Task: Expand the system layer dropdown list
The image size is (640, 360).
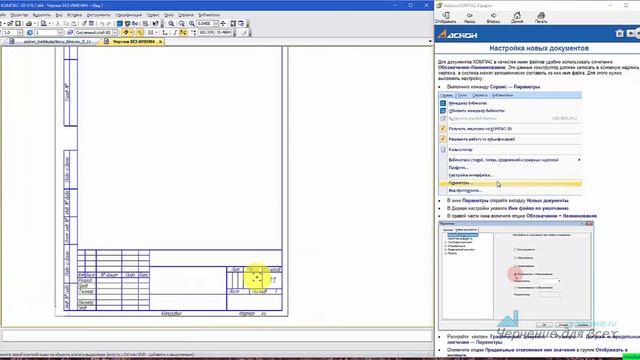Action: click(x=115, y=32)
